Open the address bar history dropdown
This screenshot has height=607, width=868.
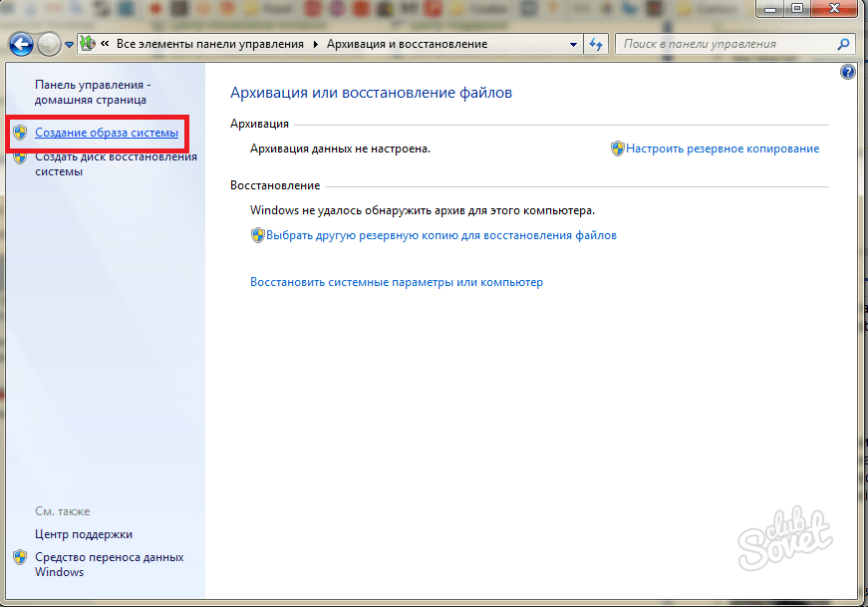pos(573,45)
